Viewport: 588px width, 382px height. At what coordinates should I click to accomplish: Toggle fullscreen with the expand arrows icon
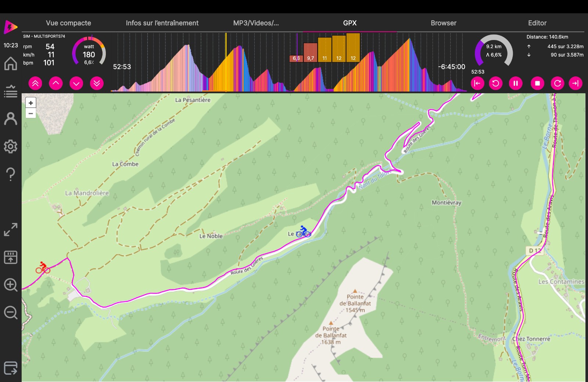11,230
